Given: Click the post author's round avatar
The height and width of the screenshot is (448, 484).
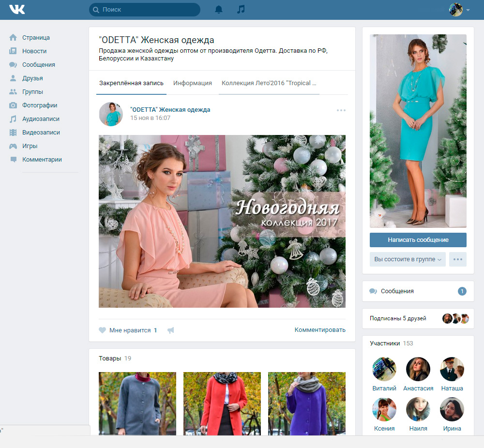Looking at the screenshot, I should pyautogui.click(x=111, y=114).
